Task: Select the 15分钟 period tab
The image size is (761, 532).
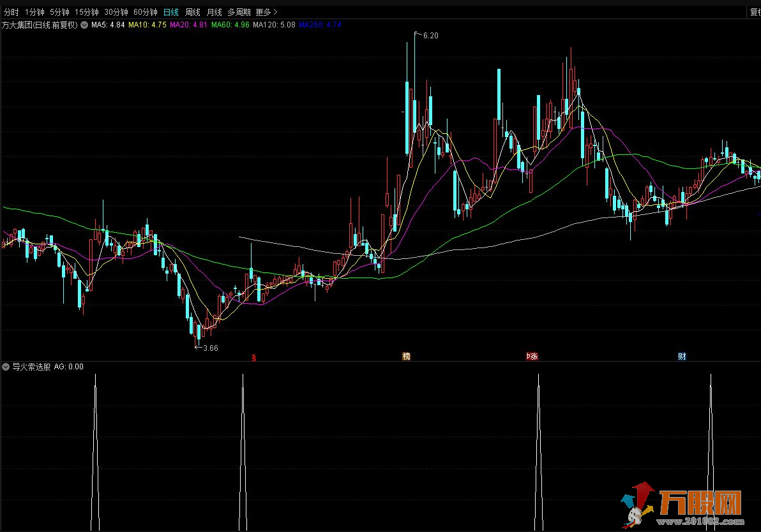Action: [86, 12]
